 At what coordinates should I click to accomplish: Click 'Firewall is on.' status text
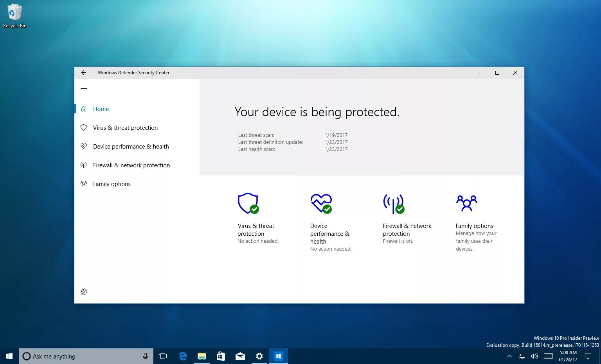point(398,241)
